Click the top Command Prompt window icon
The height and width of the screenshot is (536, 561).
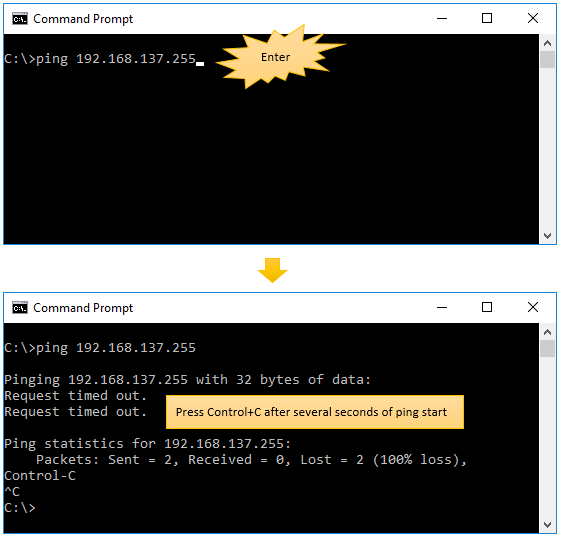[20, 19]
